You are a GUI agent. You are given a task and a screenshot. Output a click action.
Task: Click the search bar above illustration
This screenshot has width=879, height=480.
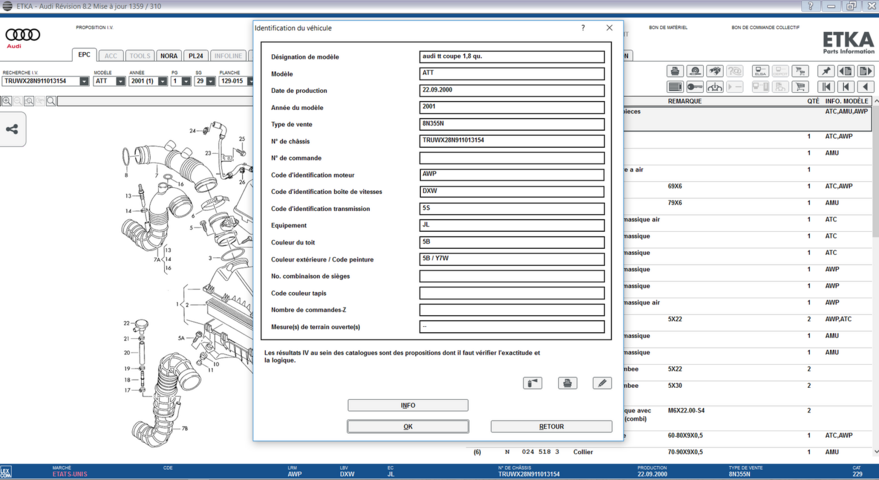pos(155,101)
